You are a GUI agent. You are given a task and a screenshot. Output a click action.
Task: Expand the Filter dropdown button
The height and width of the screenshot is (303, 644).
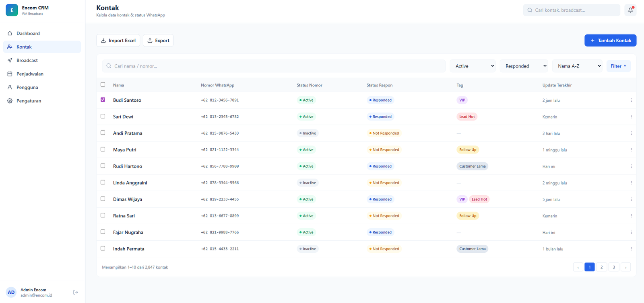[618, 66]
